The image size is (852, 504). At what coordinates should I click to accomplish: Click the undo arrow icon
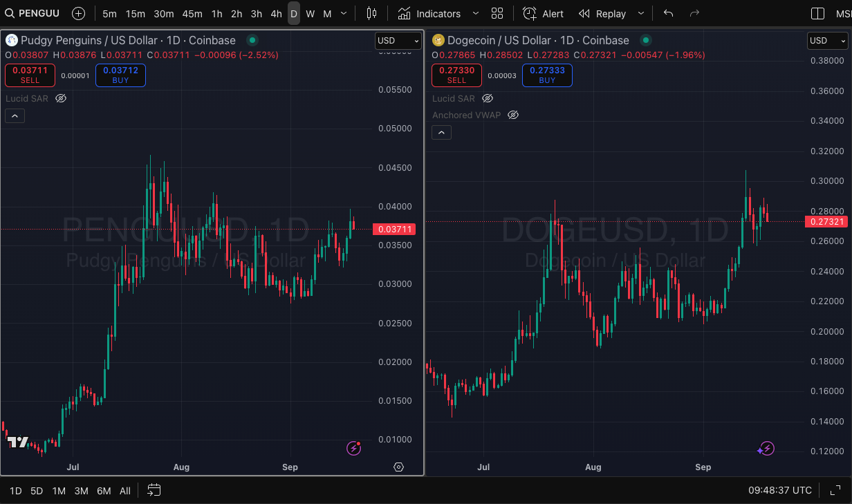[668, 14]
